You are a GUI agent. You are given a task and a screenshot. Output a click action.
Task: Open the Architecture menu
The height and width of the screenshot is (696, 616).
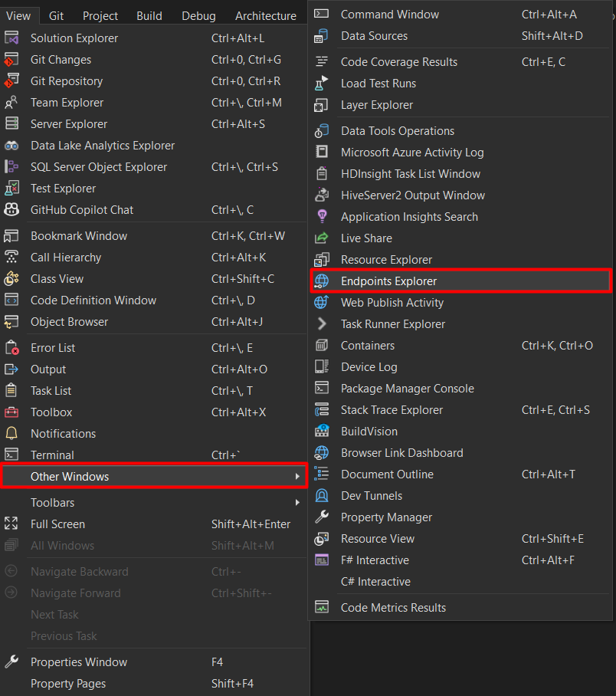(x=265, y=15)
